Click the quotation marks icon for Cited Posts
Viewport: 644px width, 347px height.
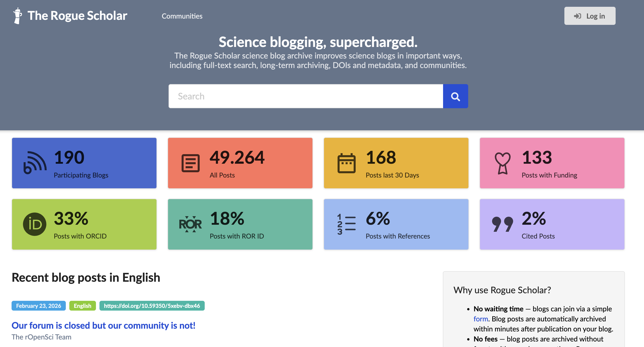pyautogui.click(x=502, y=224)
